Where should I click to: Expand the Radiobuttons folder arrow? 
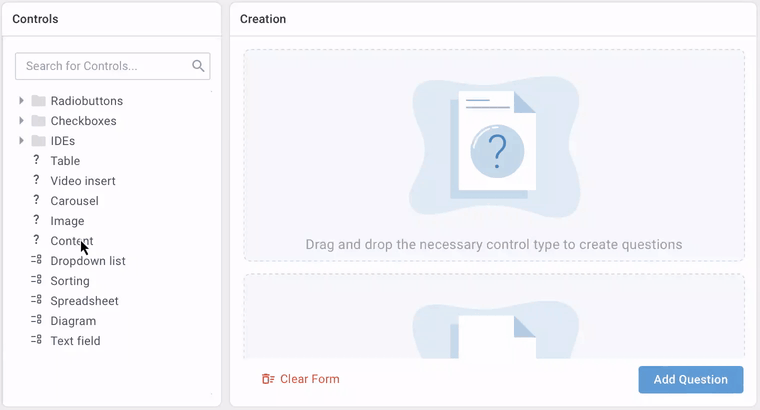(x=21, y=101)
